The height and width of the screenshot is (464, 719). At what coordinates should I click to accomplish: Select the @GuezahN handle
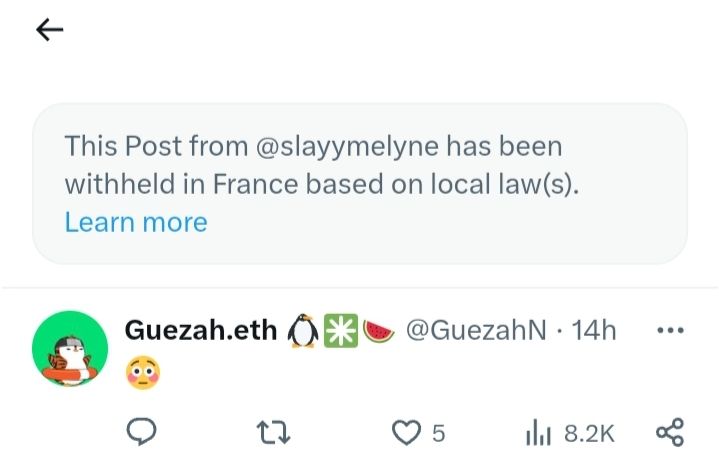(473, 330)
